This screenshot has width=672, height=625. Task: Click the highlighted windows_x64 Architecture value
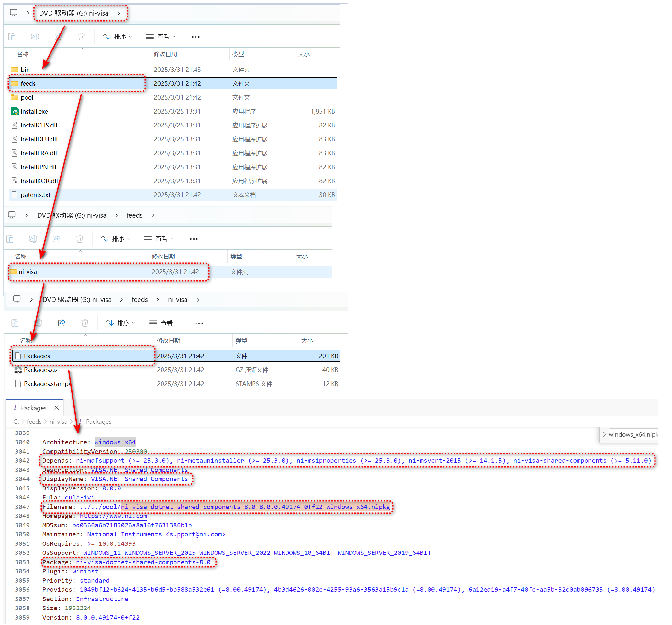click(115, 442)
